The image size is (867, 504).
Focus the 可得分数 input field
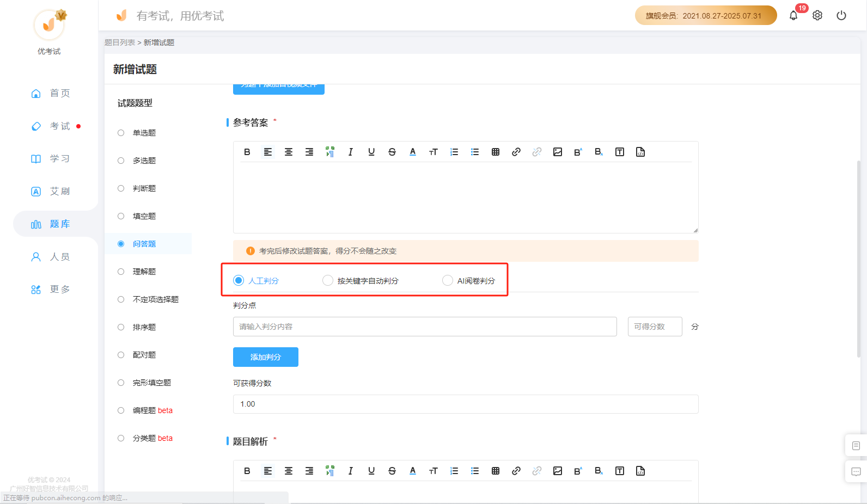655,327
